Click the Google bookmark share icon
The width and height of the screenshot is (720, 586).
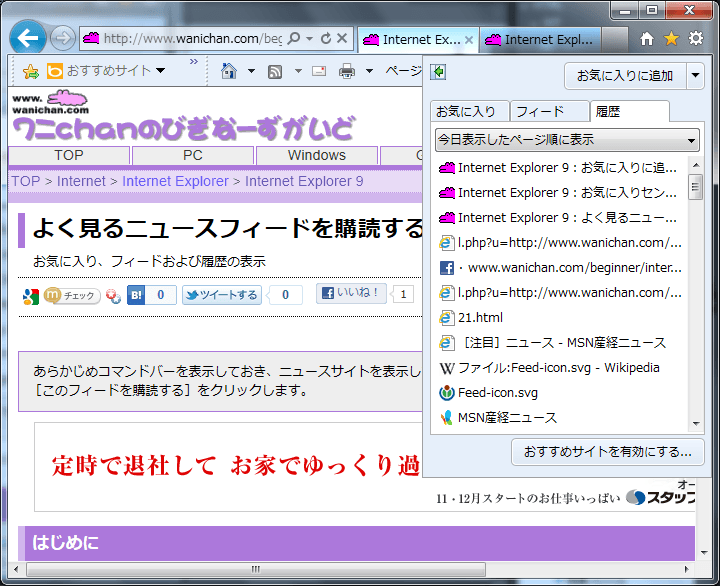pyautogui.click(x=31, y=296)
